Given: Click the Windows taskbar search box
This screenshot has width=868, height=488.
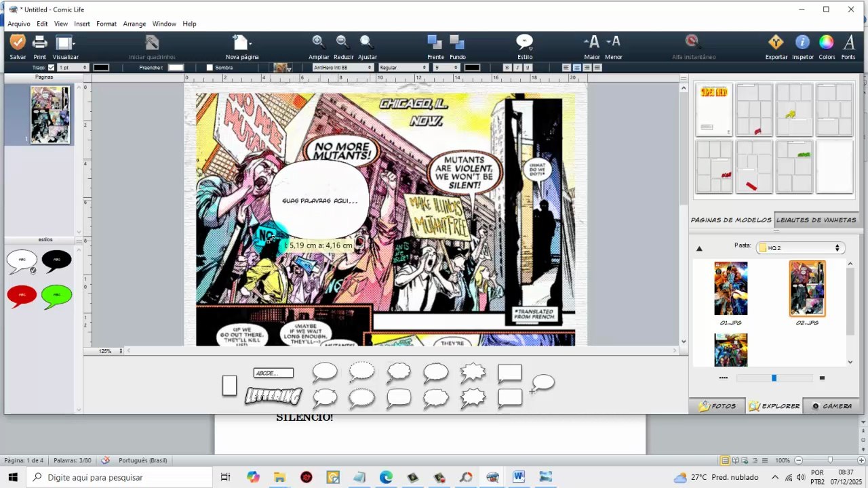Looking at the screenshot, I should tap(121, 477).
